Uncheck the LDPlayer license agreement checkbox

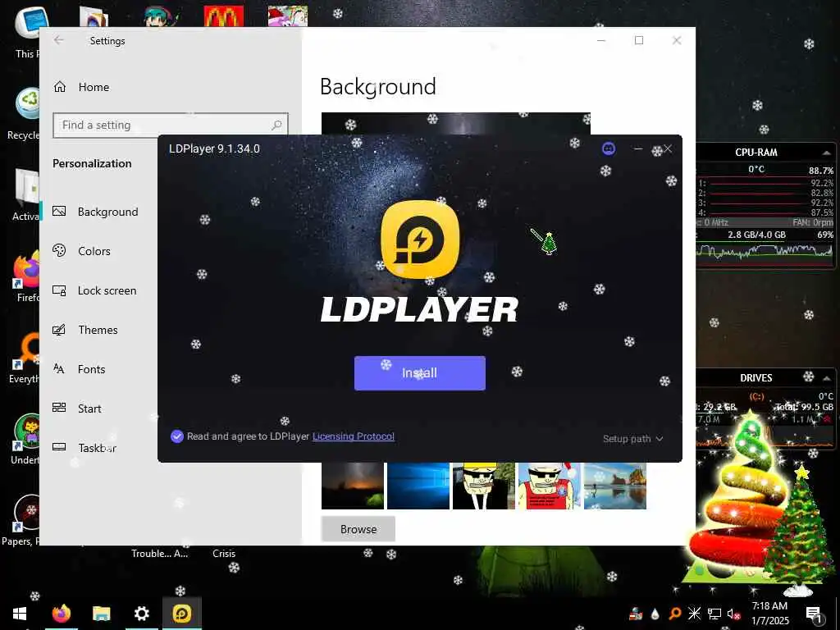coord(177,436)
